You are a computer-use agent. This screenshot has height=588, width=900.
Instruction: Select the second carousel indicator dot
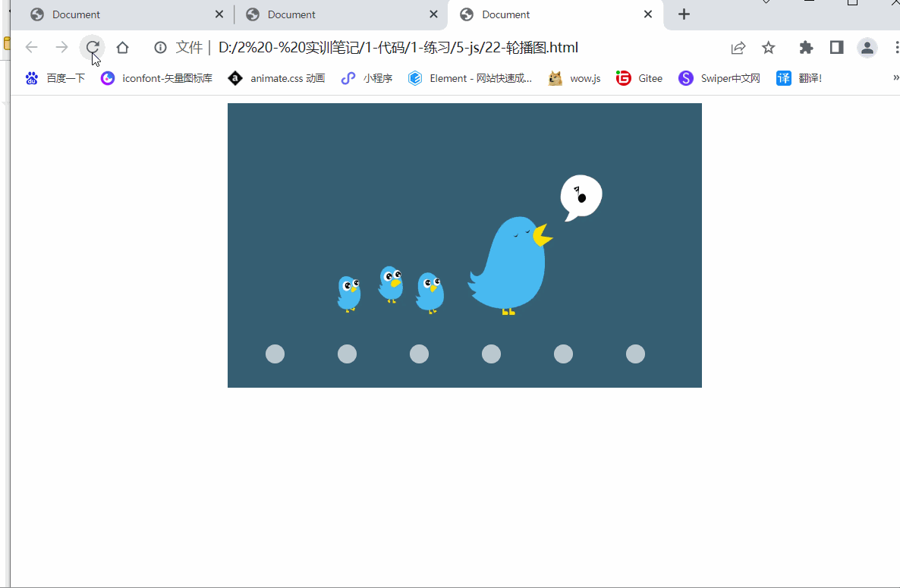click(x=348, y=354)
